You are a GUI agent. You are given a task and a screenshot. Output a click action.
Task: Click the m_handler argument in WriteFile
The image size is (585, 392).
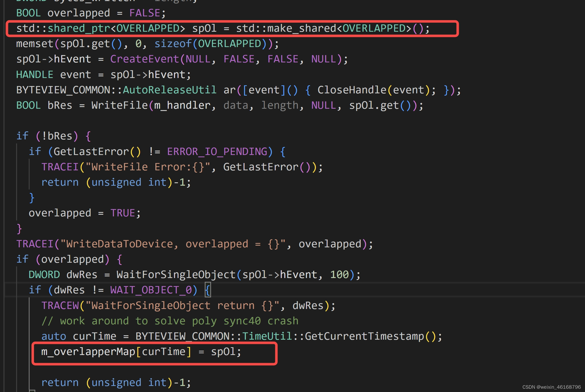pyautogui.click(x=182, y=105)
